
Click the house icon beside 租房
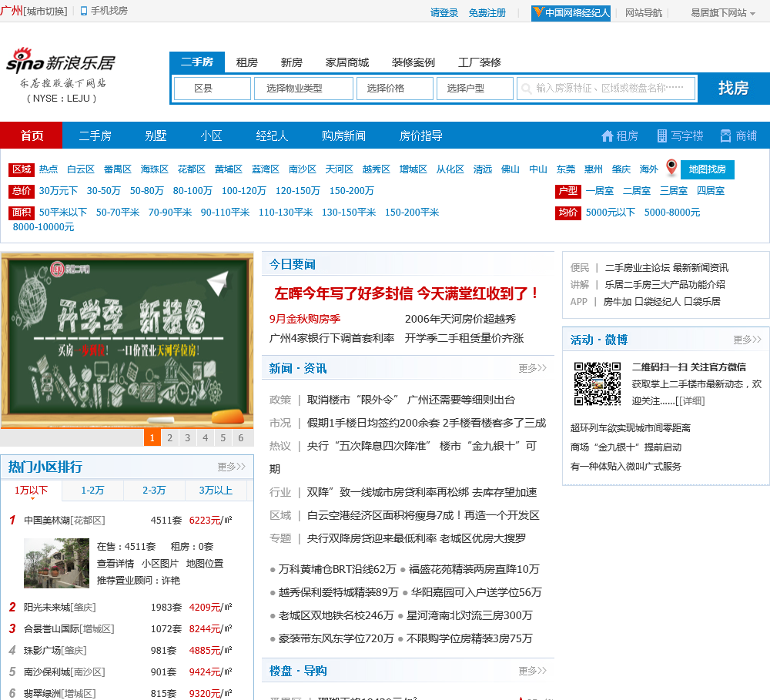[608, 136]
